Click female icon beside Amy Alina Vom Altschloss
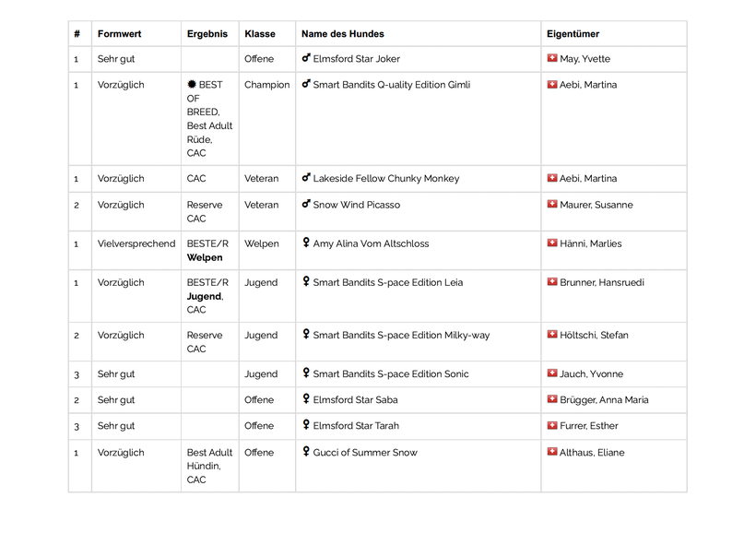Viewport: 756px width, 533px height. pyautogui.click(x=306, y=243)
